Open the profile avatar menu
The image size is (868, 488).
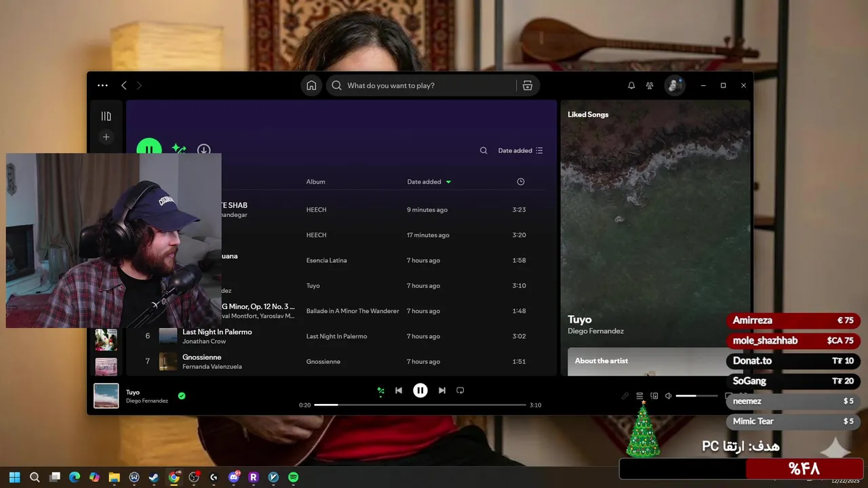click(x=674, y=85)
